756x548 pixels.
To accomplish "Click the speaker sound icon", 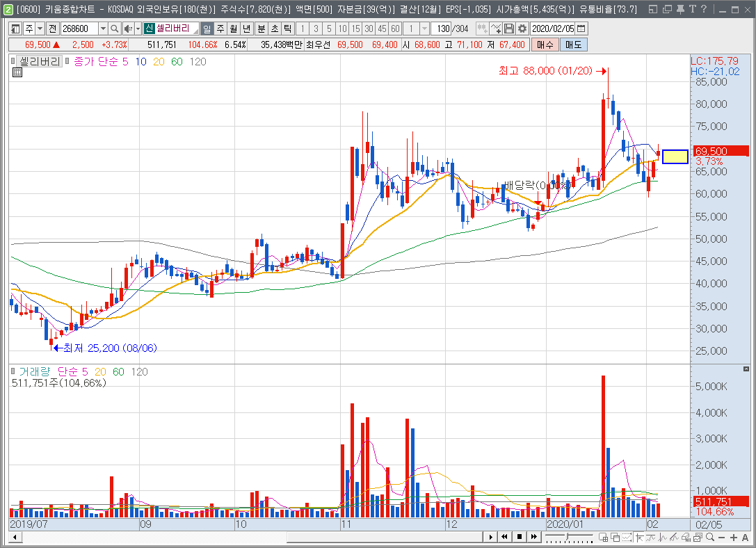I will [x=128, y=29].
